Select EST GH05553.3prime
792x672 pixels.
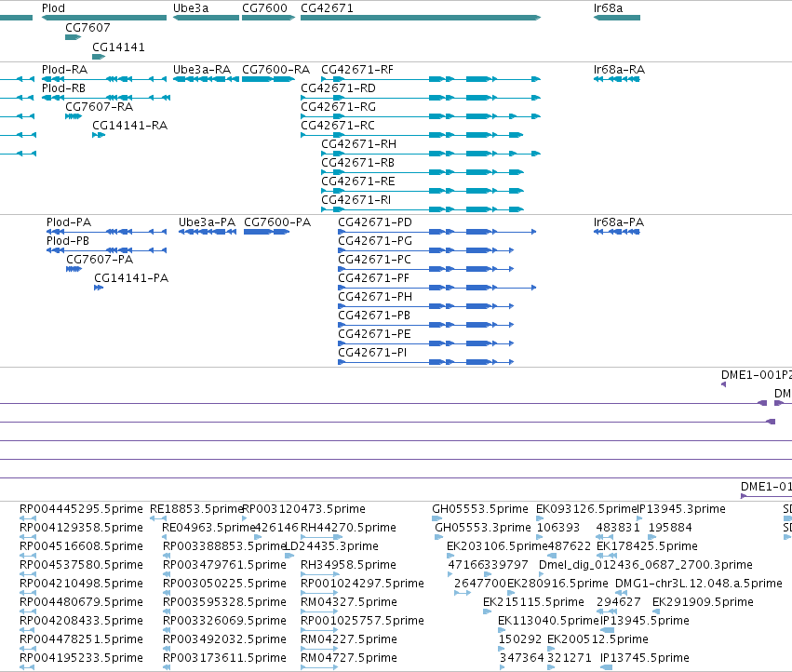tap(483, 528)
